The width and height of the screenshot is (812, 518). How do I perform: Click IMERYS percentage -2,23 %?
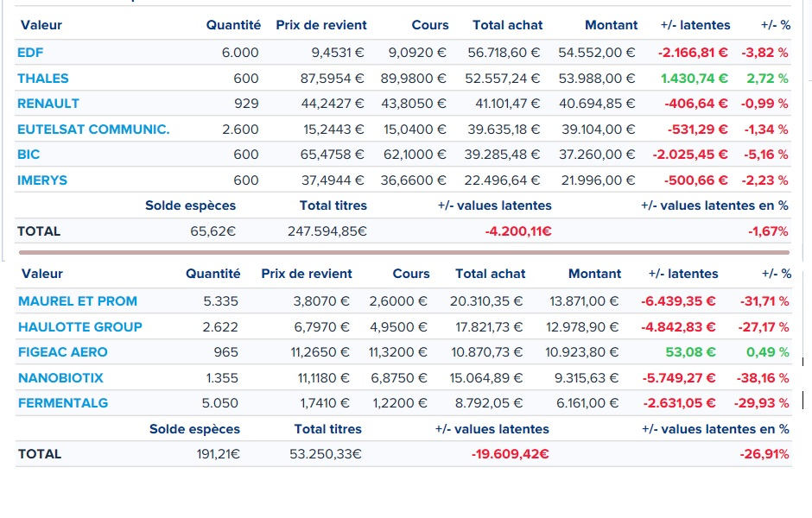coord(764,180)
